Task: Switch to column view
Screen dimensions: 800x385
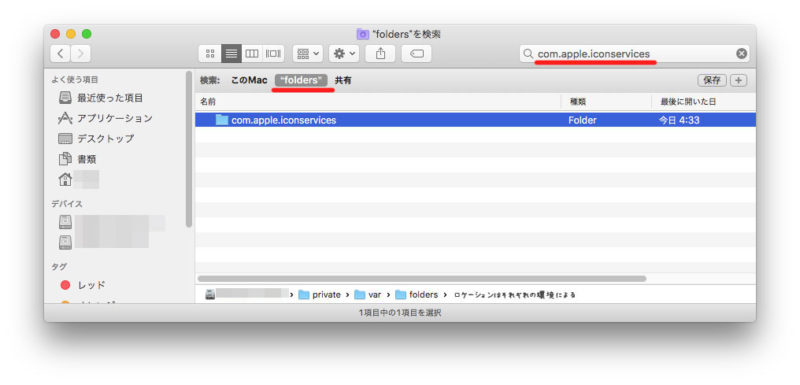Action: (252, 54)
